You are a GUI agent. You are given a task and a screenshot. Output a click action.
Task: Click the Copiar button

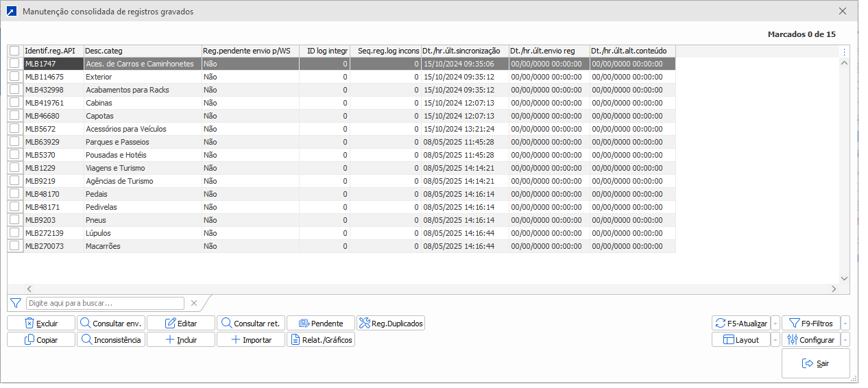(x=41, y=339)
